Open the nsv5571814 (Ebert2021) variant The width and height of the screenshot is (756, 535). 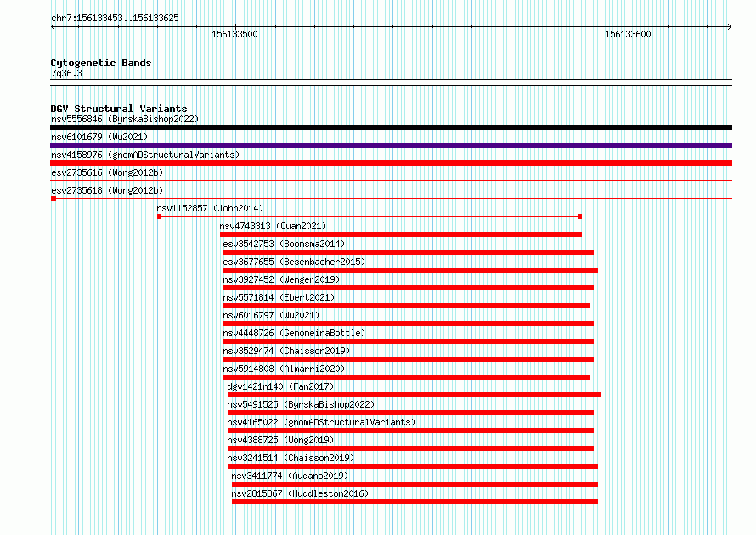click(x=279, y=297)
